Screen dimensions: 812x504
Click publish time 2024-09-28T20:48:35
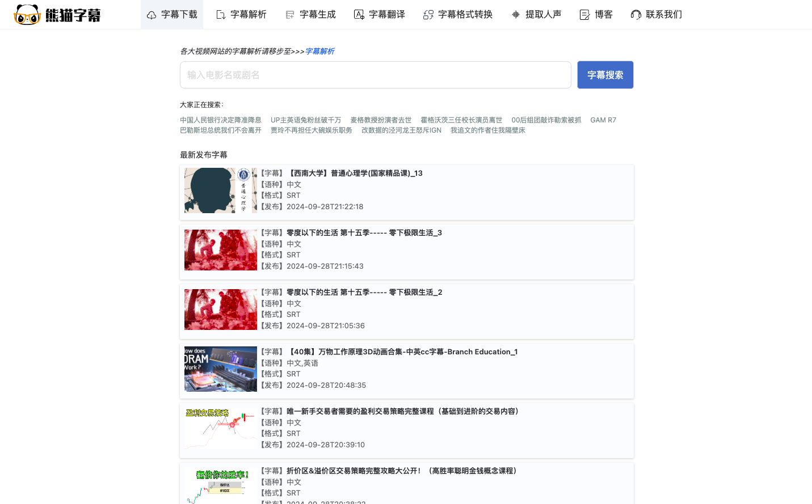[326, 386]
